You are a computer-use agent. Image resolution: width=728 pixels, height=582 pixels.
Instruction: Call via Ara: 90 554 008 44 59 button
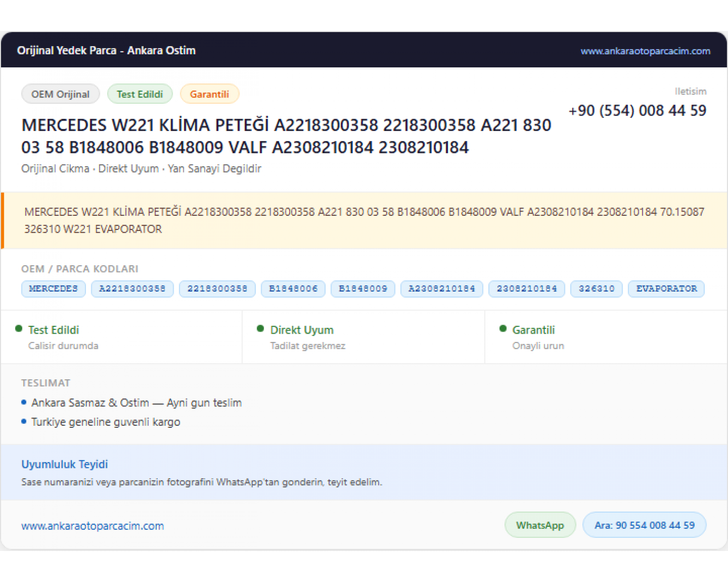click(x=644, y=525)
